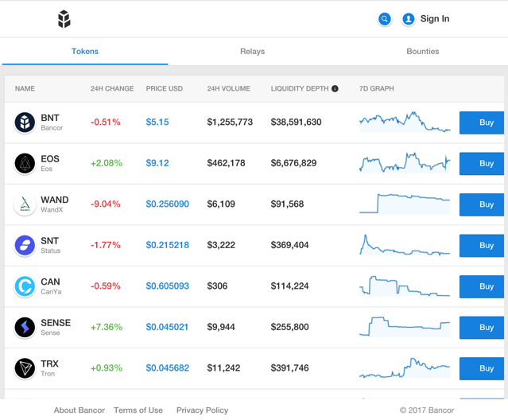508x420 pixels.
Task: Open Terms of Use footer link
Action: (x=138, y=410)
